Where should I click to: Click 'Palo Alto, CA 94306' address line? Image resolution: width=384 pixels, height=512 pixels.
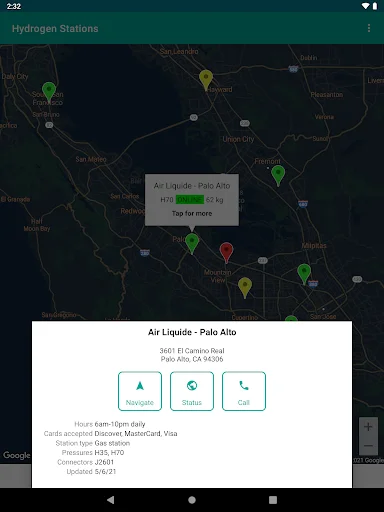(x=192, y=359)
